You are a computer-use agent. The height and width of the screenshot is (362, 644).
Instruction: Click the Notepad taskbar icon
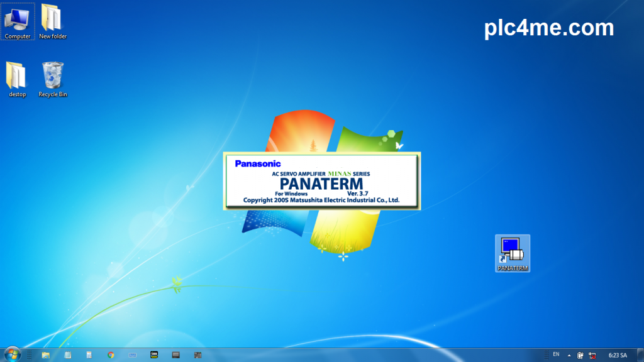pos(67,355)
